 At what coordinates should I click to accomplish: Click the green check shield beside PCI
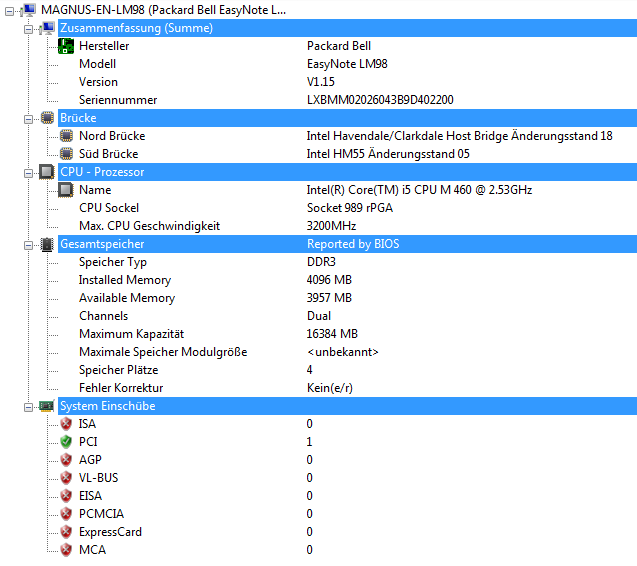coord(66,442)
